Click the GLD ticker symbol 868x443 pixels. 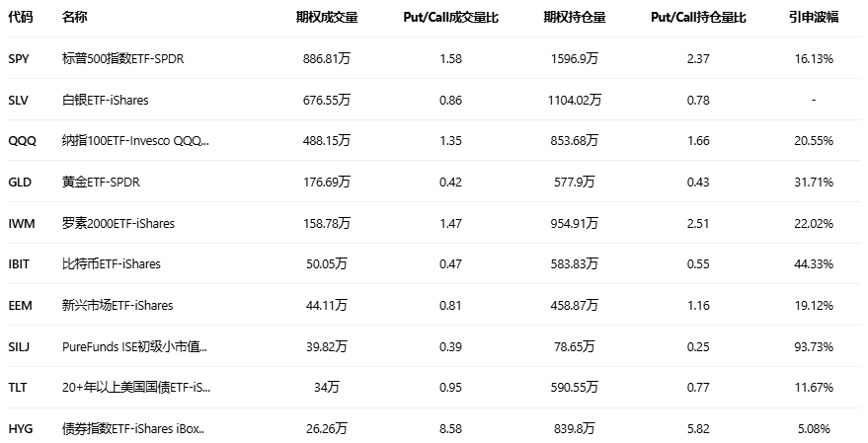tap(21, 183)
